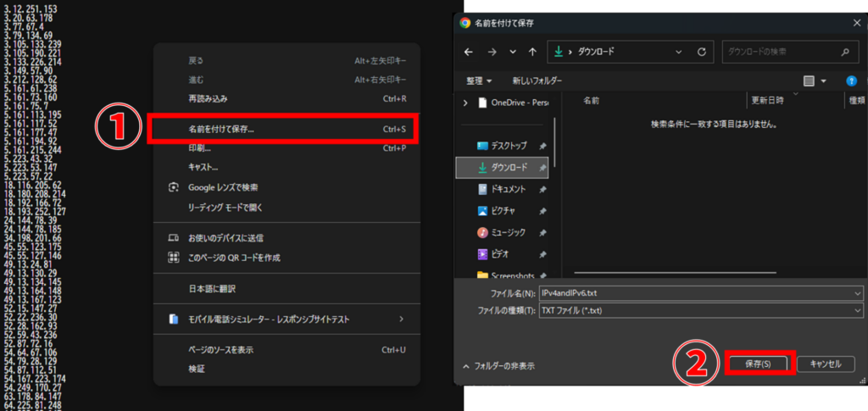
Task: Expand the submenu arrow for モバイル電話シミュレーター
Action: pos(401,319)
